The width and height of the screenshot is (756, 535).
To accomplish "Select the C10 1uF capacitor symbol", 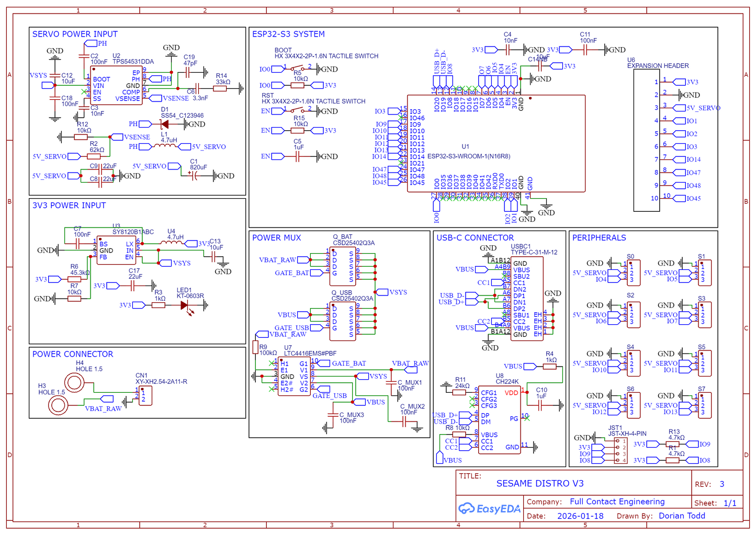I will [541, 404].
